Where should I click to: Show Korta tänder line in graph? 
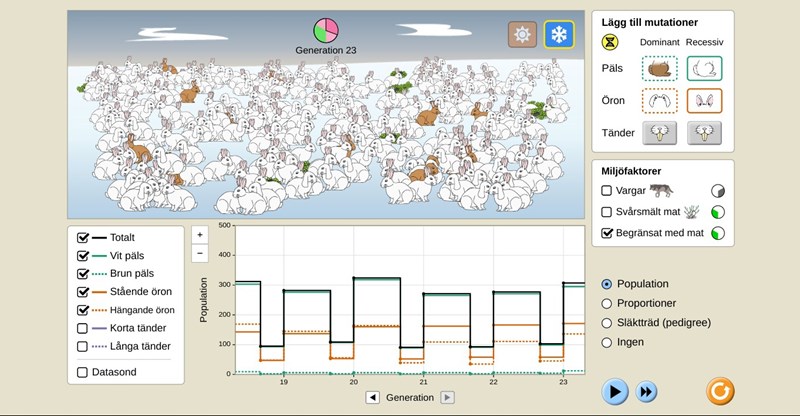pos(83,327)
